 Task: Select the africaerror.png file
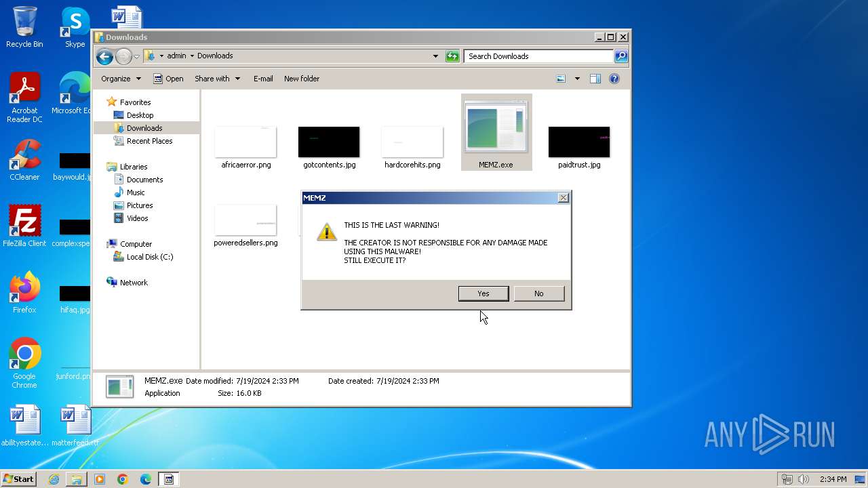tap(245, 146)
